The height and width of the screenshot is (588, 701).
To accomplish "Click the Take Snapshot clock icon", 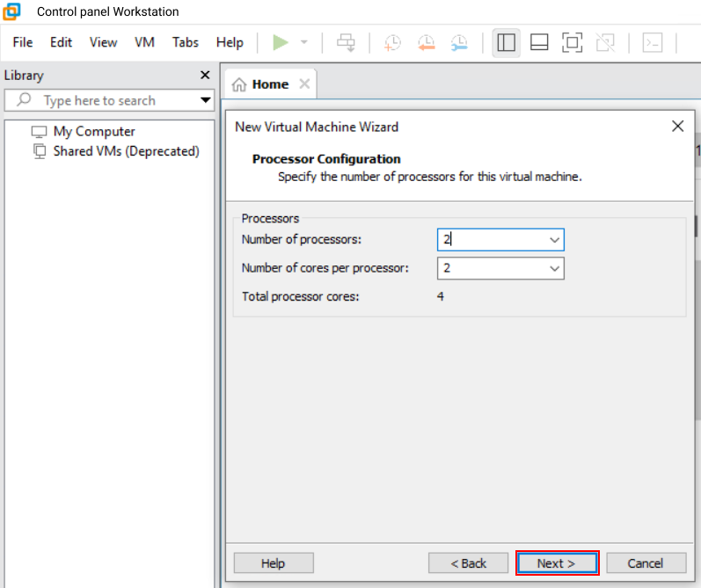I will point(392,42).
